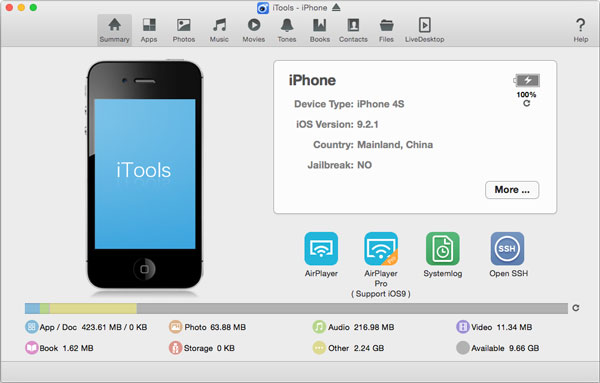The width and height of the screenshot is (600, 383).
Task: Click the blue App segment of storage bar
Action: [x=32, y=308]
